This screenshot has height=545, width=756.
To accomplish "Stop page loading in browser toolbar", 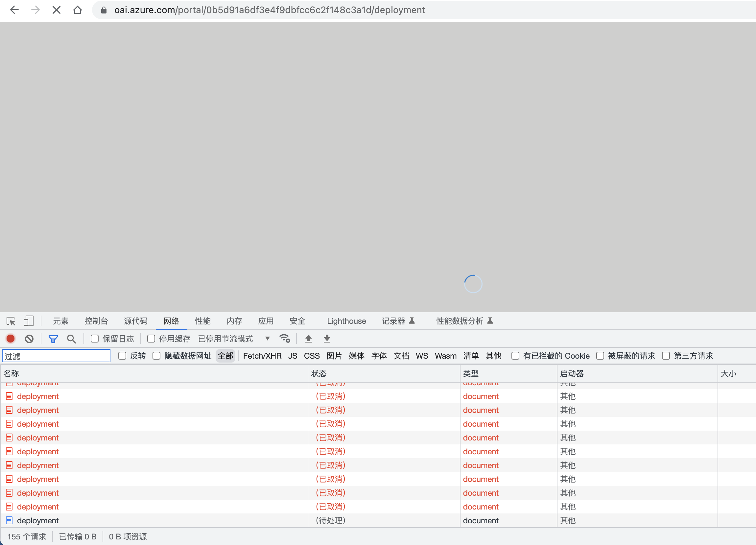I will (57, 10).
